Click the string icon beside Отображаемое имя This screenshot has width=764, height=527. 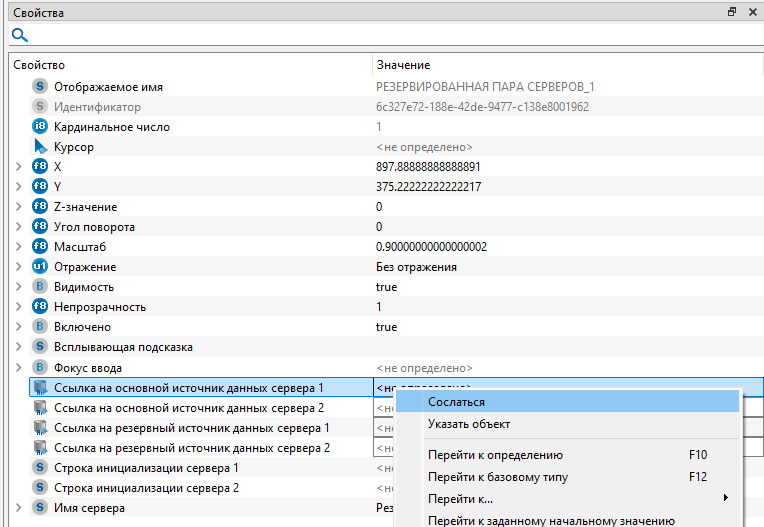[40, 87]
